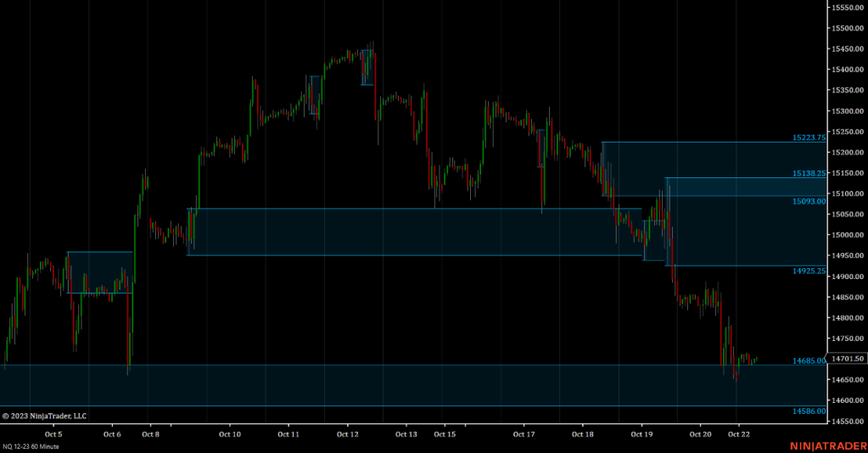This screenshot has width=868, height=453.
Task: Select the Oct 22 date axis label
Action: point(738,434)
